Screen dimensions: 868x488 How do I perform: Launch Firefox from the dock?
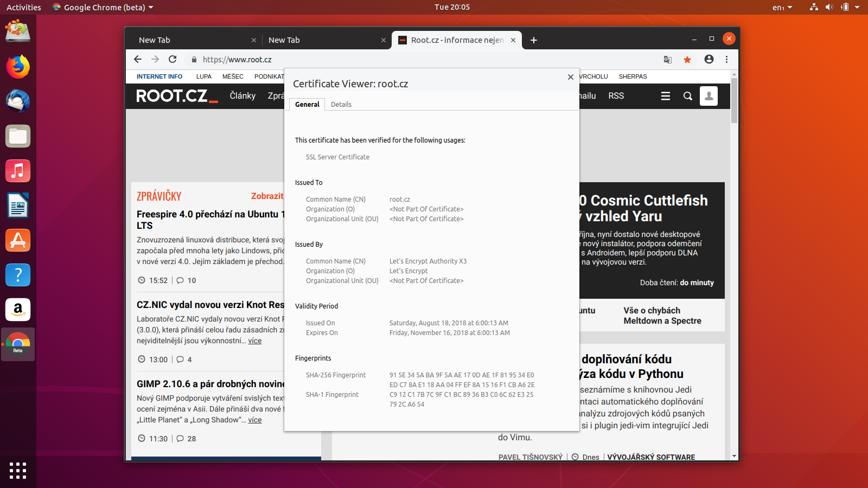tap(18, 67)
